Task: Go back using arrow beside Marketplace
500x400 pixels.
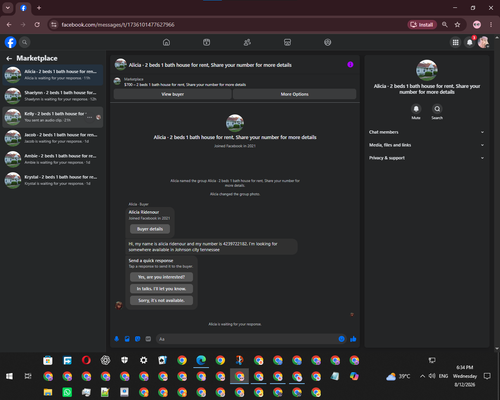Action: point(9,58)
